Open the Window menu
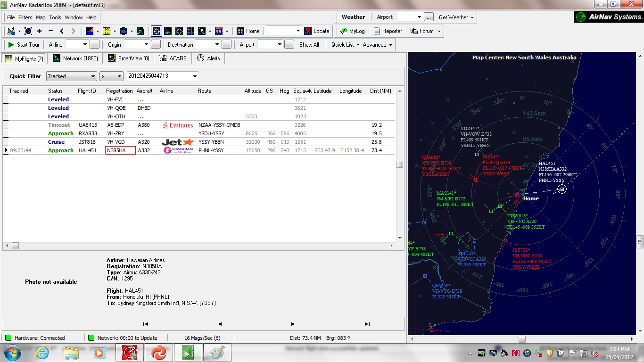Screen dimensions: 644x362 point(74,17)
